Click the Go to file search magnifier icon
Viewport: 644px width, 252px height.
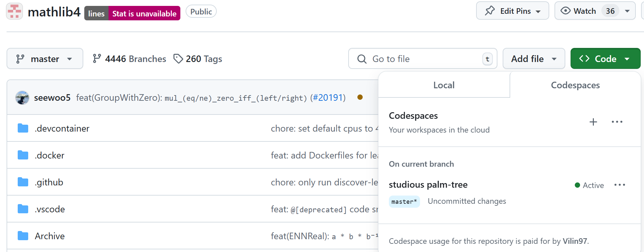362,59
